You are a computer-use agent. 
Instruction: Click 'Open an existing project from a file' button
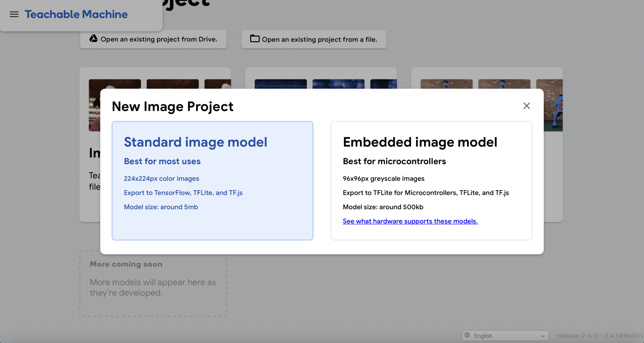314,39
